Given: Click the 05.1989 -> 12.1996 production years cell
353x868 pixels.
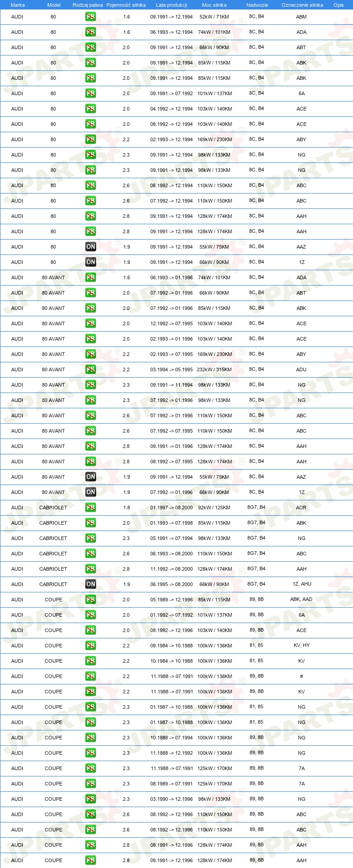Looking at the screenshot, I should click(x=172, y=600).
